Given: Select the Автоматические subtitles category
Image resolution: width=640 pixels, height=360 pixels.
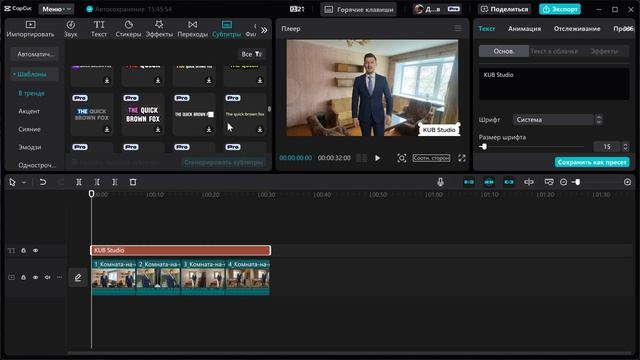Looking at the screenshot, I should 35,54.
